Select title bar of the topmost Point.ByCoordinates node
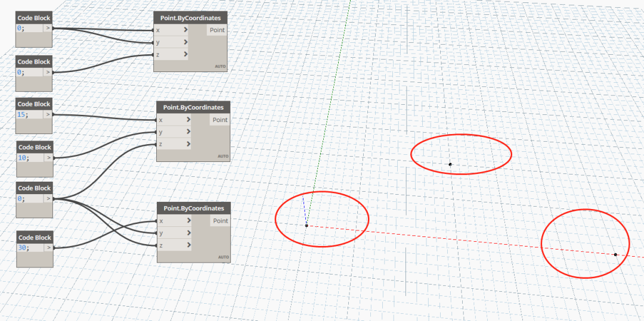 190,18
